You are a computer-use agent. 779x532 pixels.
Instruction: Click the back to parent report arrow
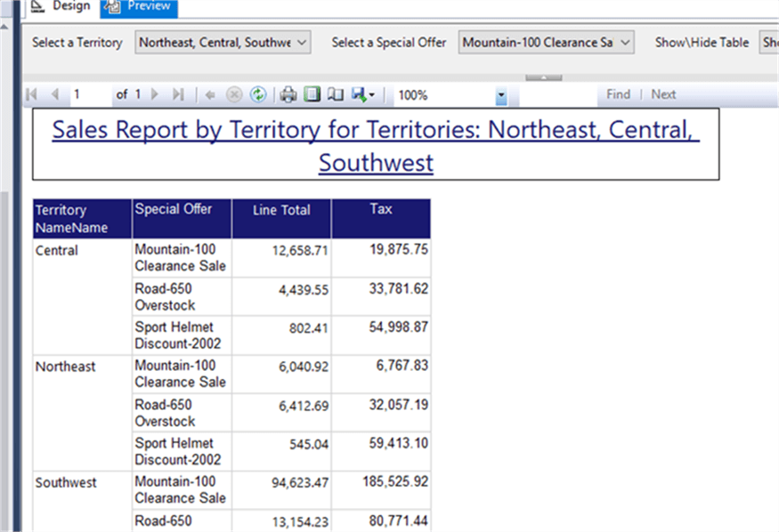210,94
